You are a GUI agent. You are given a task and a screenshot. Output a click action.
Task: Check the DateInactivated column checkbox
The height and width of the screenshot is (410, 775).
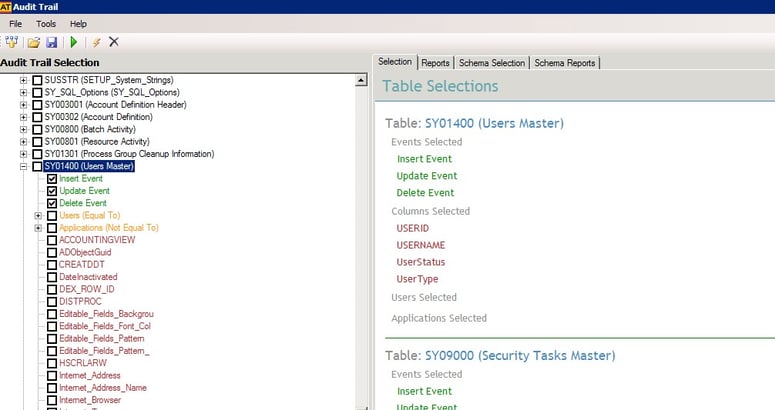[x=52, y=277]
